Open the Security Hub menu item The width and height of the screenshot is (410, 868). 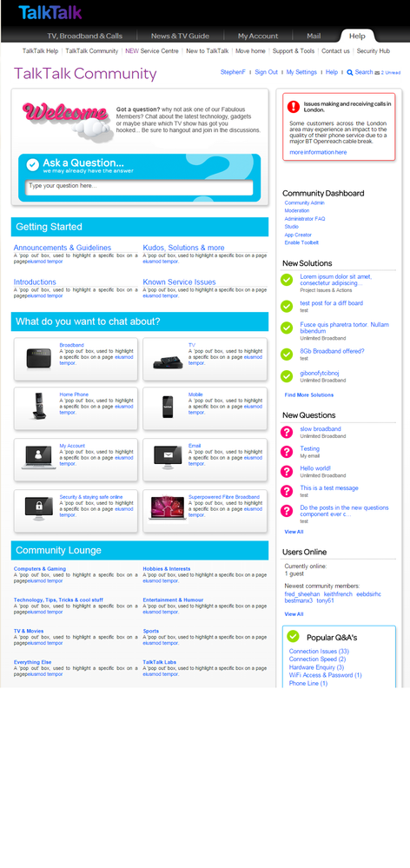[374, 51]
